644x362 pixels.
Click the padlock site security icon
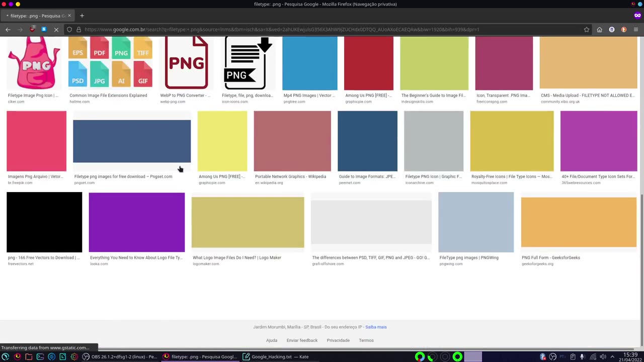(78, 30)
